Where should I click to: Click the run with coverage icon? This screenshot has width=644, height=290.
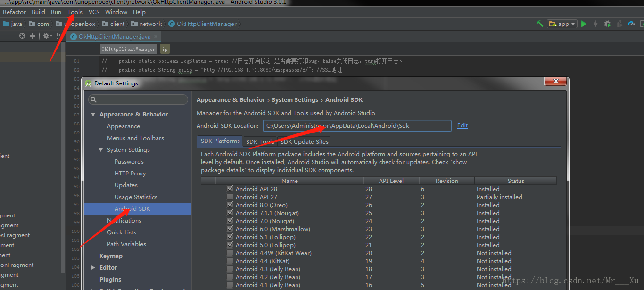point(619,24)
